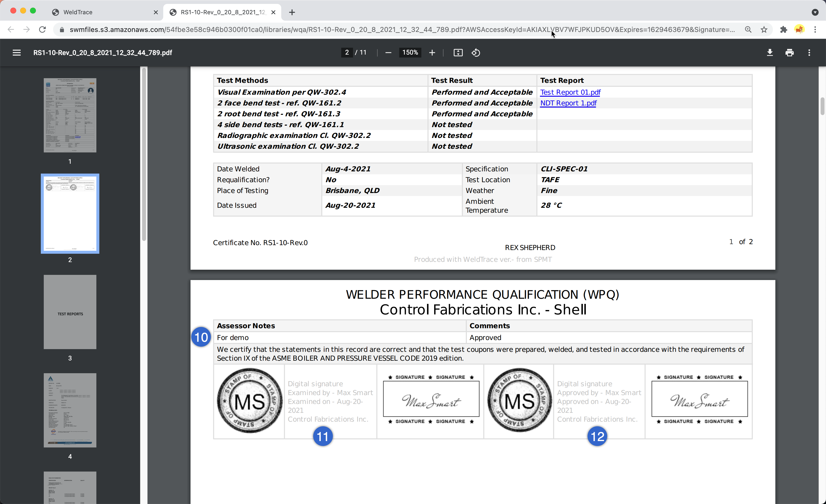The height and width of the screenshot is (504, 826).
Task: Select page 1 thumbnail
Action: click(x=70, y=115)
